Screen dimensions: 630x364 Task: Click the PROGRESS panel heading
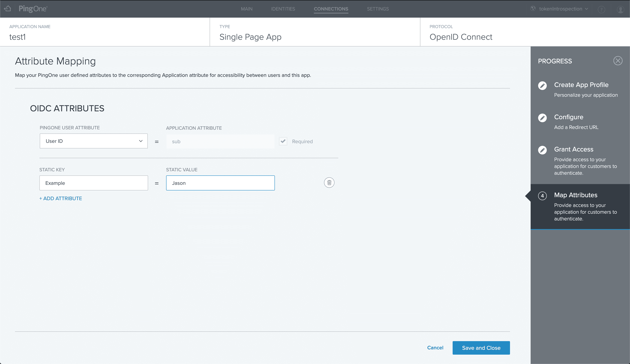tap(555, 61)
